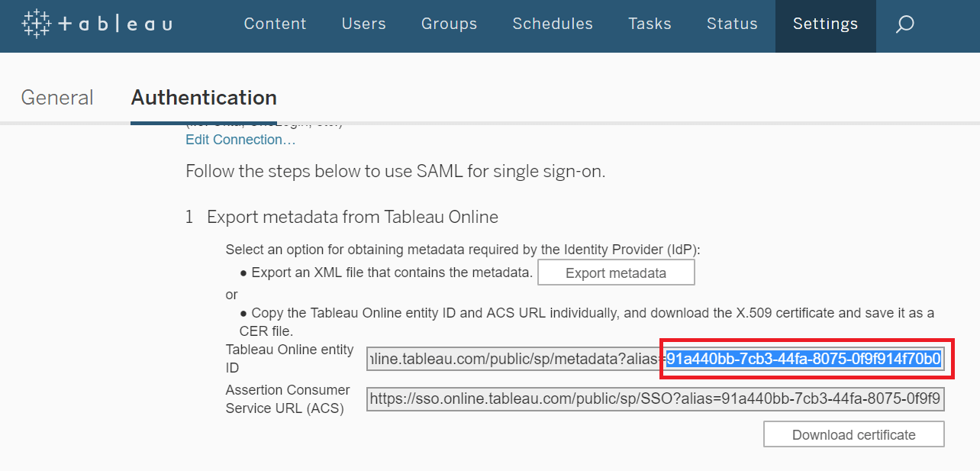Switch to the General tab

pos(57,98)
